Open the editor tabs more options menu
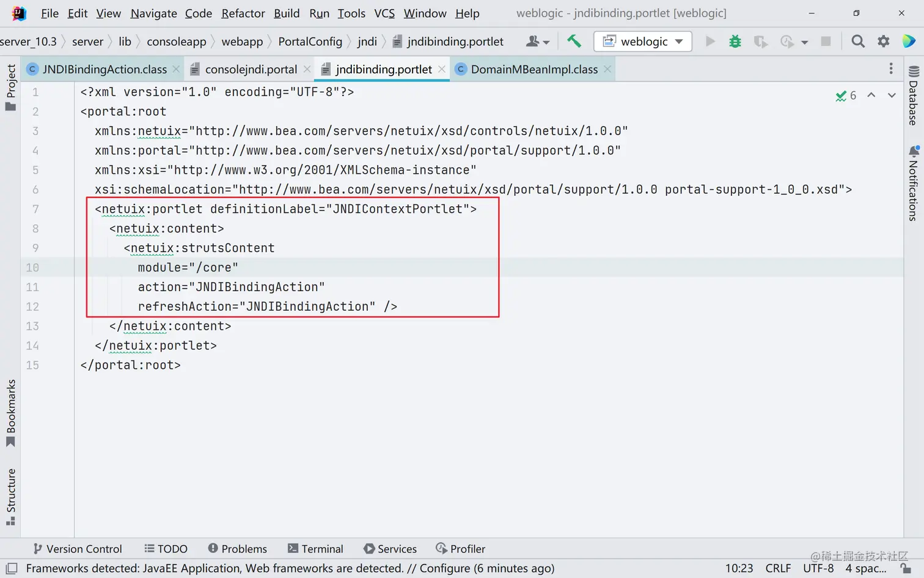Image resolution: width=924 pixels, height=578 pixels. point(891,69)
